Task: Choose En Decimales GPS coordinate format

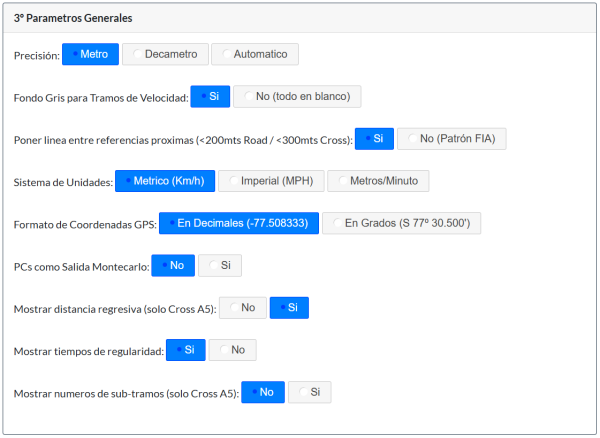Action: 239,223
